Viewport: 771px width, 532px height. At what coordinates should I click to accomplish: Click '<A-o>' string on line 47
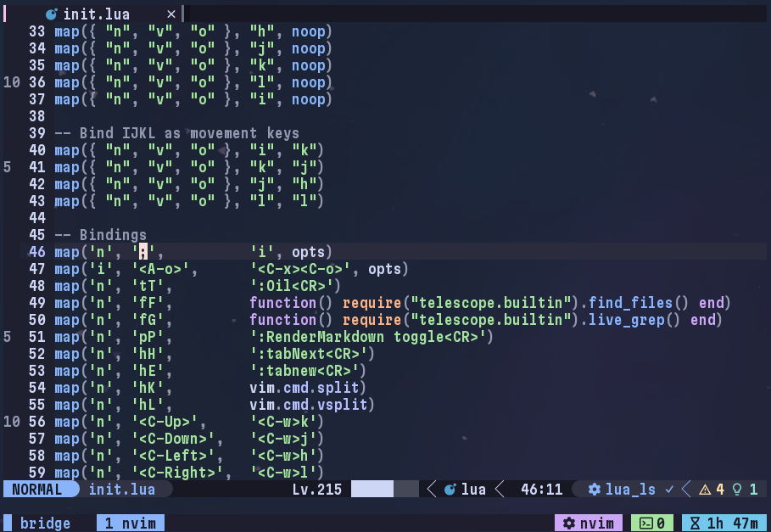pos(160,269)
